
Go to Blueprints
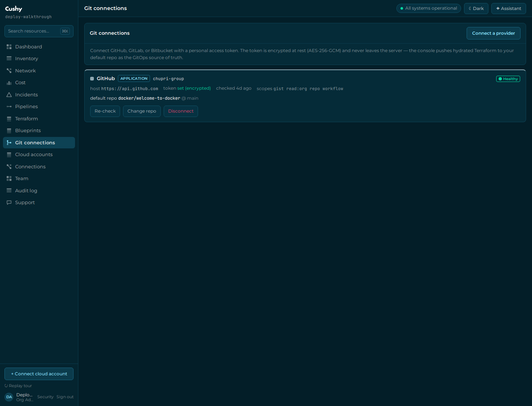click(39, 130)
